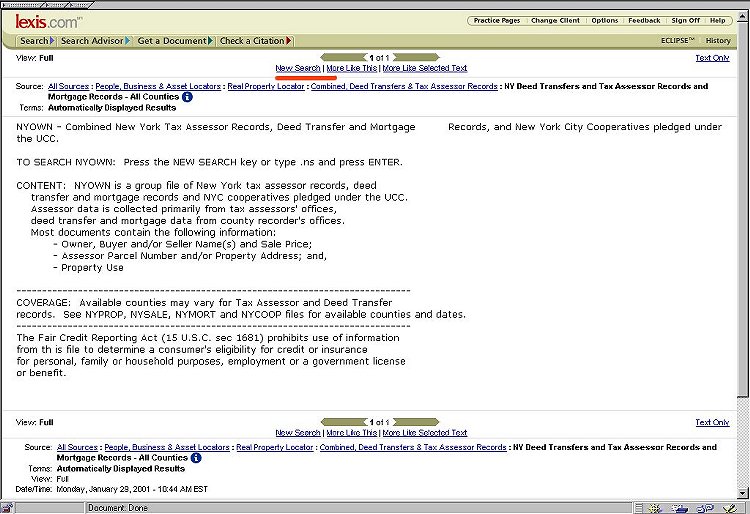Open Real Property Locator in the upper source path
The width and height of the screenshot is (750, 514).
tap(265, 87)
